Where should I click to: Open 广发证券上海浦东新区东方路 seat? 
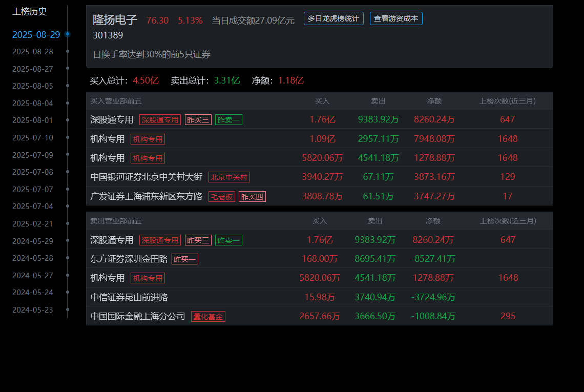pyautogui.click(x=147, y=196)
